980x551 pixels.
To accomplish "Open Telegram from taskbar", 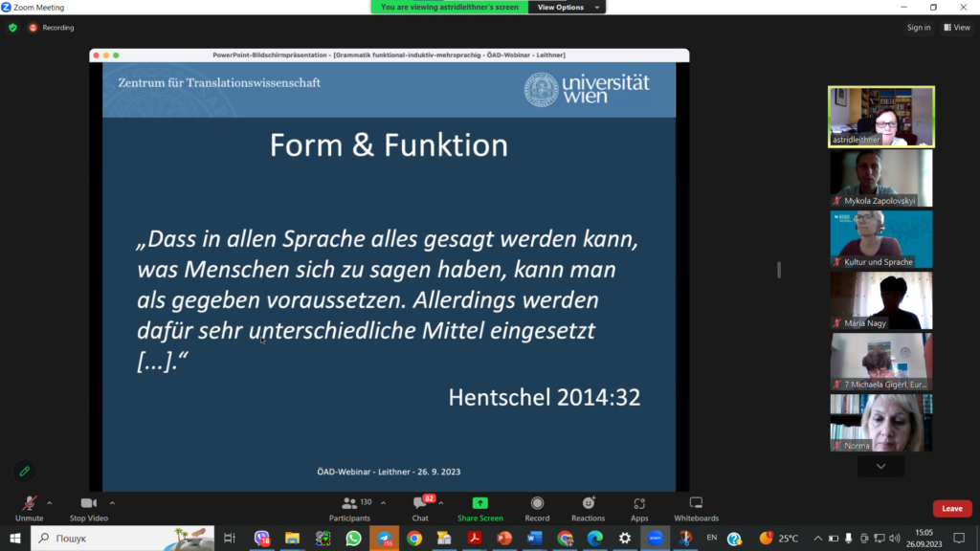I will click(384, 538).
